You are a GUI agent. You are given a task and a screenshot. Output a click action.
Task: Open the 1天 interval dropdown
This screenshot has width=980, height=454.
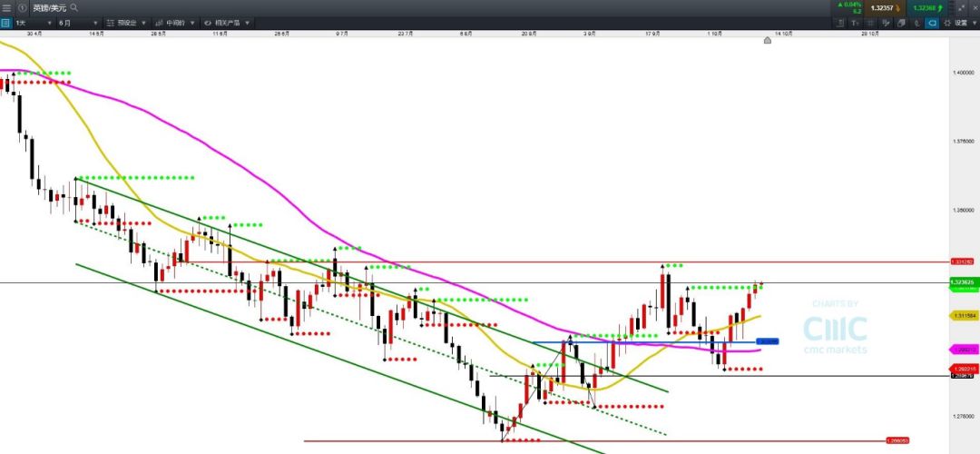point(34,23)
